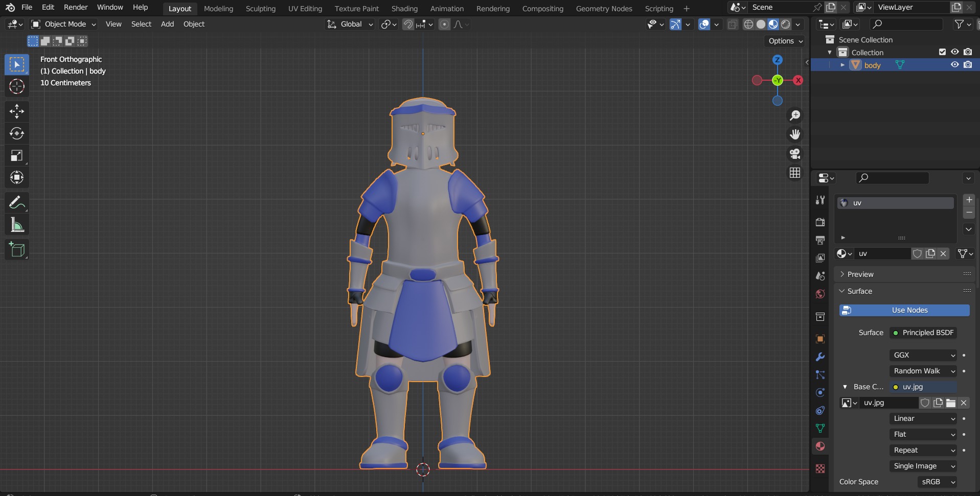Click the Z axis on navigation gizmo
The width and height of the screenshot is (980, 496).
click(x=778, y=60)
